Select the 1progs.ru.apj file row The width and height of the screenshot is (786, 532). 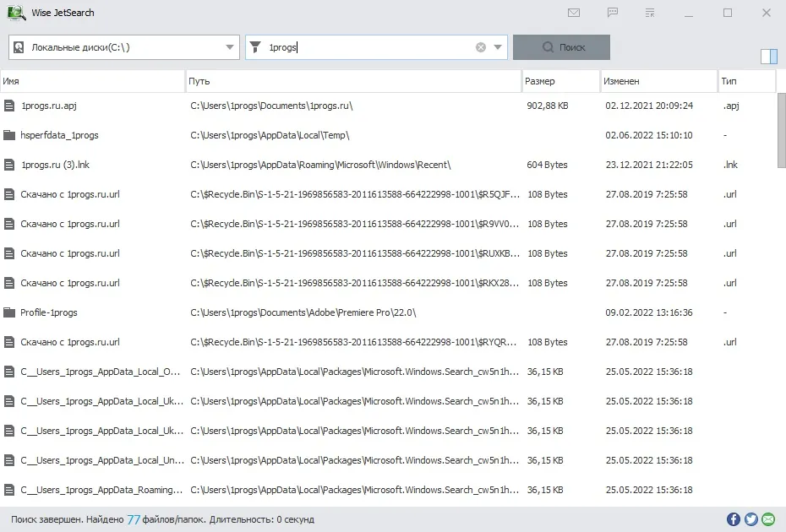point(388,106)
